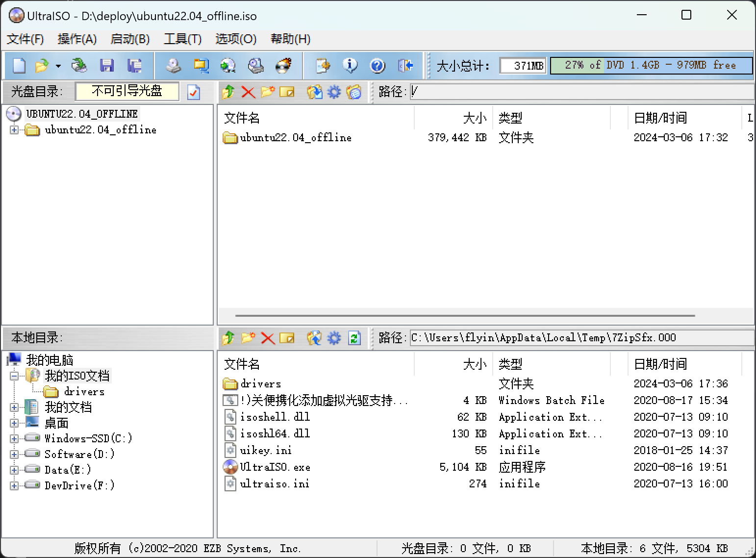This screenshot has height=558, width=756.
Task: Exit using the door arrow icon
Action: pyautogui.click(x=405, y=65)
